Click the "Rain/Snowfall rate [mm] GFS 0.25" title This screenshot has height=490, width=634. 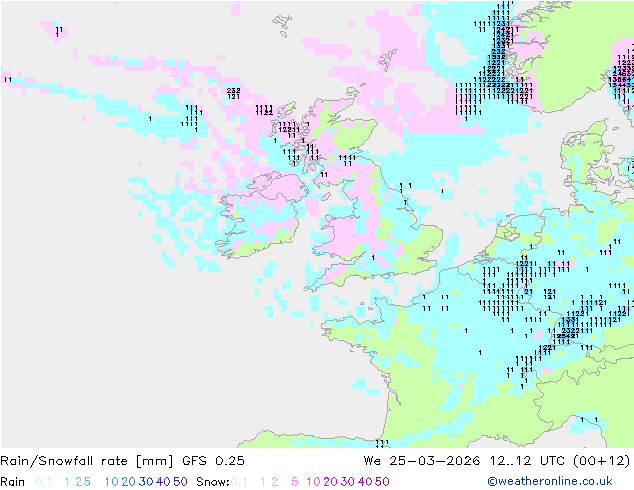(122, 461)
